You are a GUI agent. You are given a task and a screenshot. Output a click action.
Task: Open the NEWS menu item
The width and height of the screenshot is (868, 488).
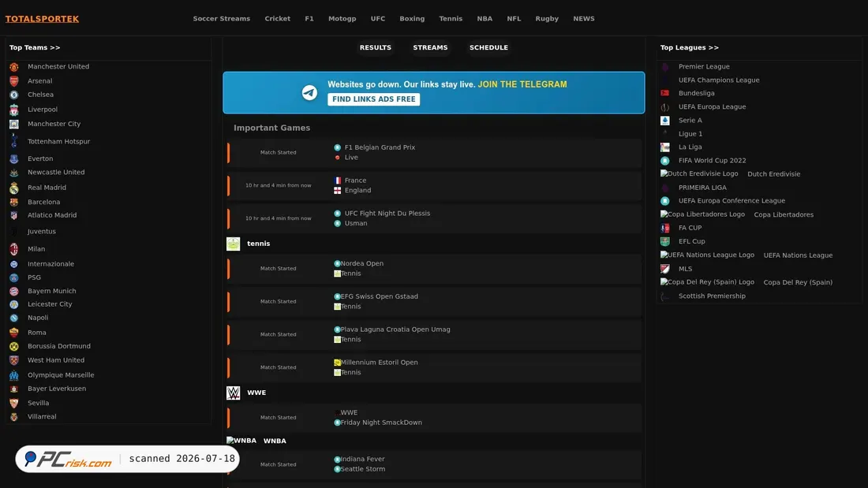coord(583,19)
